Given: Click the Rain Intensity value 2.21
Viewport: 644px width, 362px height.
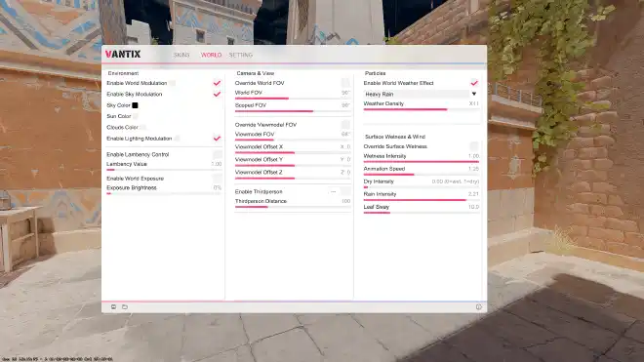Looking at the screenshot, I should [473, 194].
